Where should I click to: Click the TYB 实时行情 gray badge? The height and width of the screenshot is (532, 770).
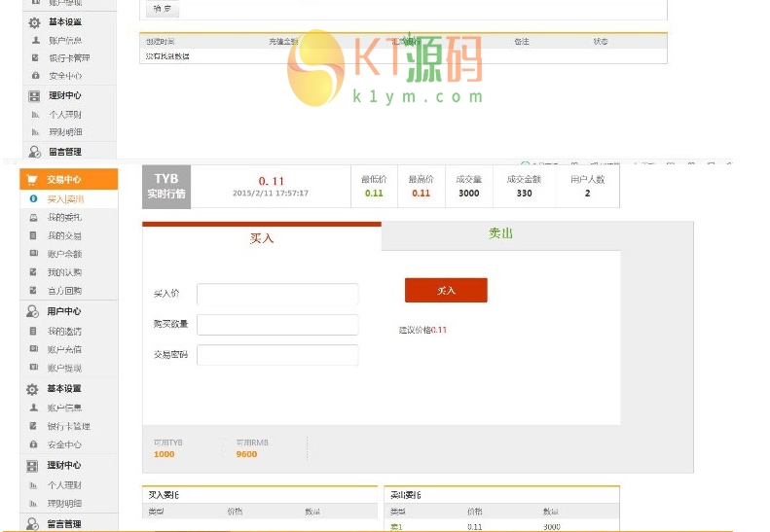pyautogui.click(x=166, y=187)
